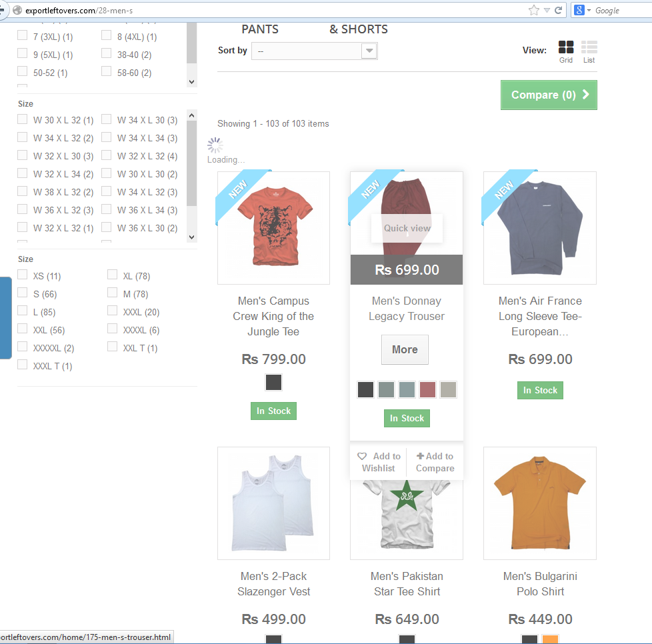Image resolution: width=652 pixels, height=644 pixels.
Task: Select red swatch for Donnay Trouser
Action: [427, 389]
